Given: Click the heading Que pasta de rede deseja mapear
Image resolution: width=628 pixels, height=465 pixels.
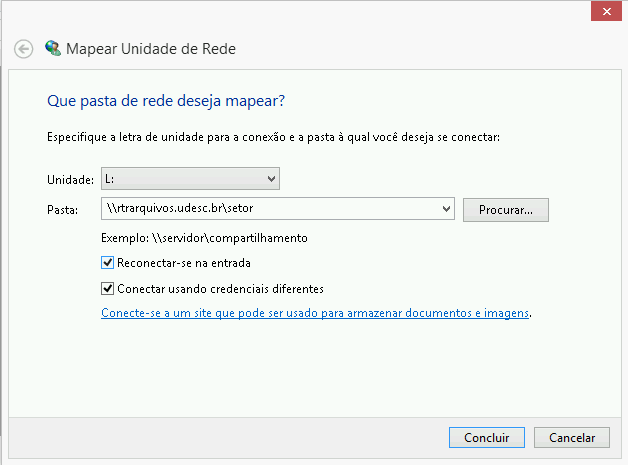Looking at the screenshot, I should pyautogui.click(x=167, y=101).
